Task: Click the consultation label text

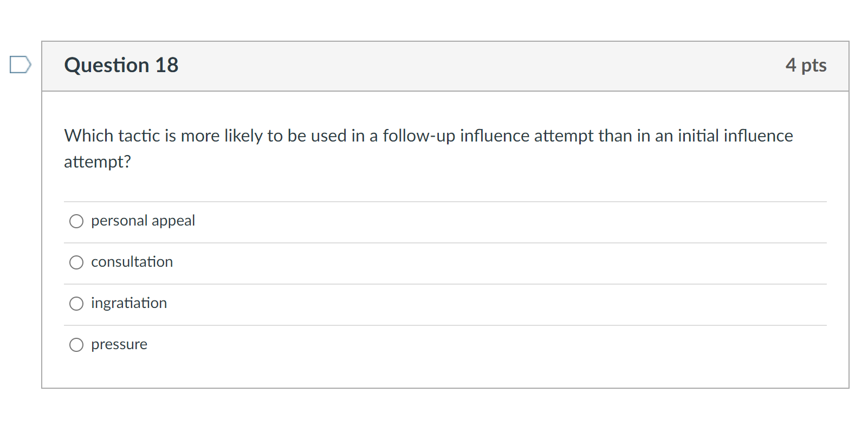Action: [x=132, y=262]
